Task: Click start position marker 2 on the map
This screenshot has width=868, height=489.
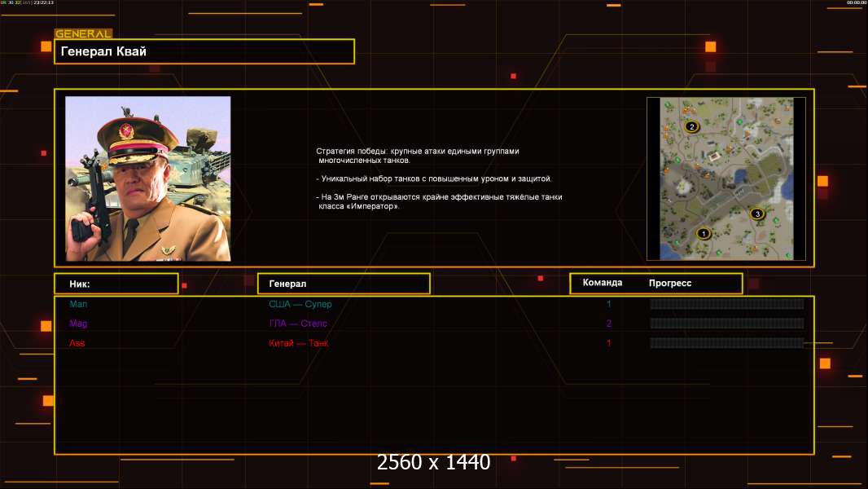Action: coord(692,126)
